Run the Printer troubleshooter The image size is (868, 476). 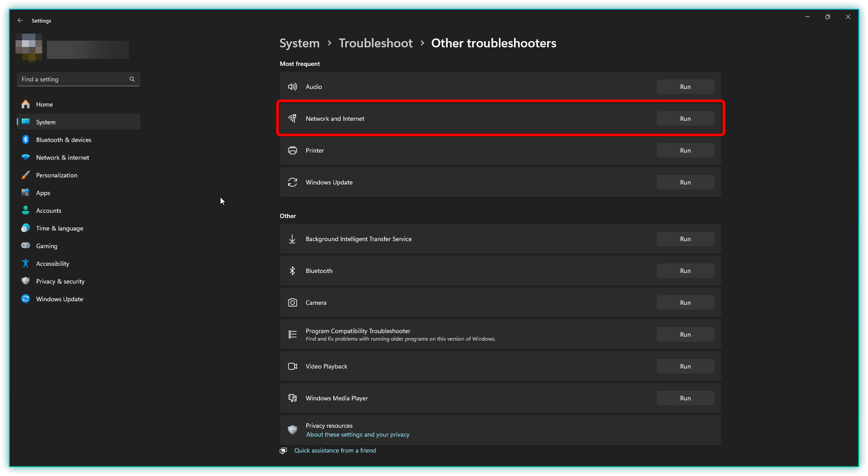(685, 150)
